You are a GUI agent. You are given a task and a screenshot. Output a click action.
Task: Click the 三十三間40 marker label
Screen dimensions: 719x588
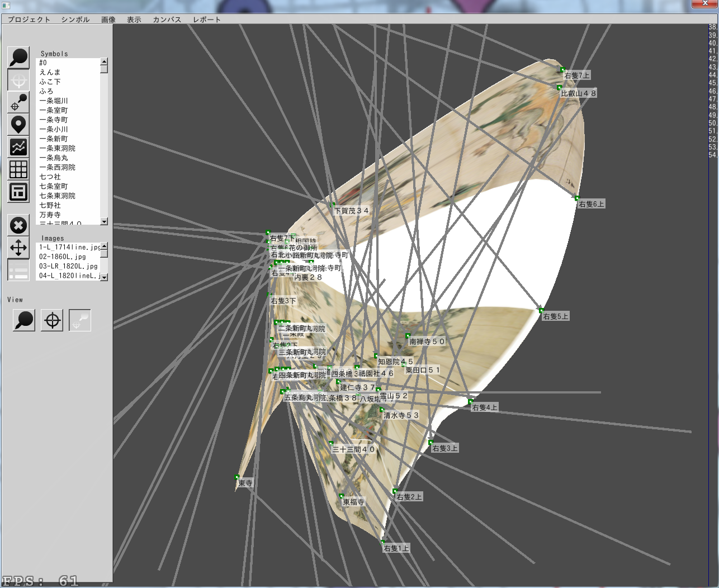353,449
